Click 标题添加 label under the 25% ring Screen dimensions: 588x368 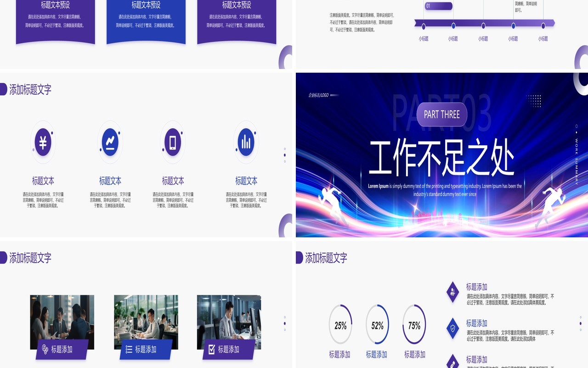(339, 355)
